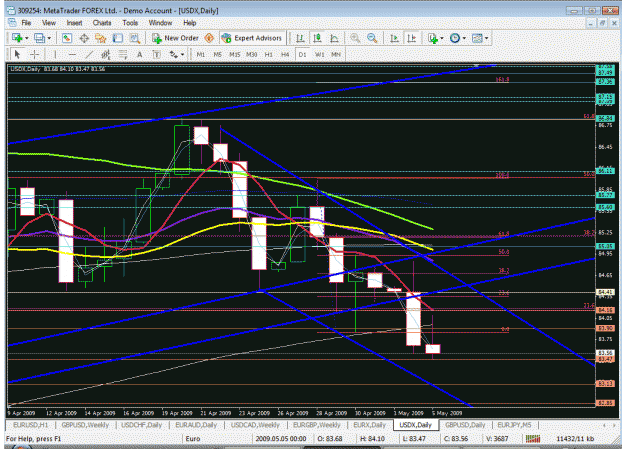
Task: Click the connection status bars icon
Action: tap(533, 439)
